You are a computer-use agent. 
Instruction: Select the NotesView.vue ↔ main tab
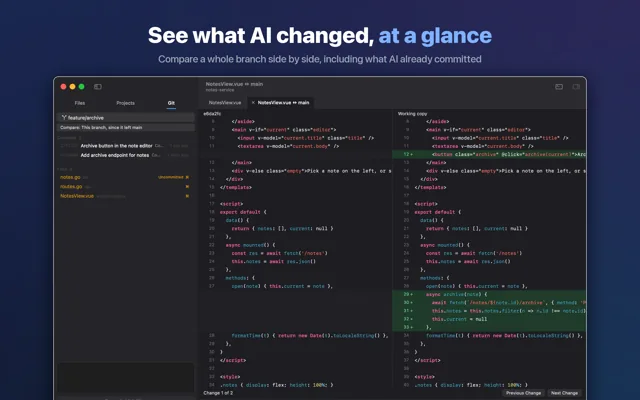point(283,103)
